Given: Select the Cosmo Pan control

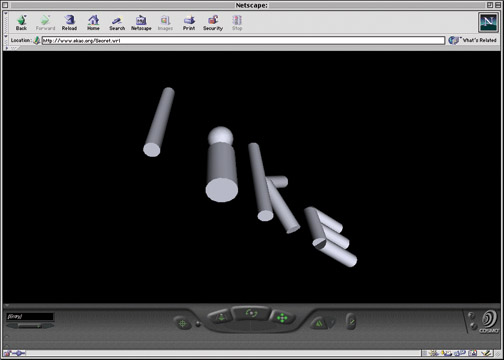Looking at the screenshot, I should pyautogui.click(x=282, y=318).
